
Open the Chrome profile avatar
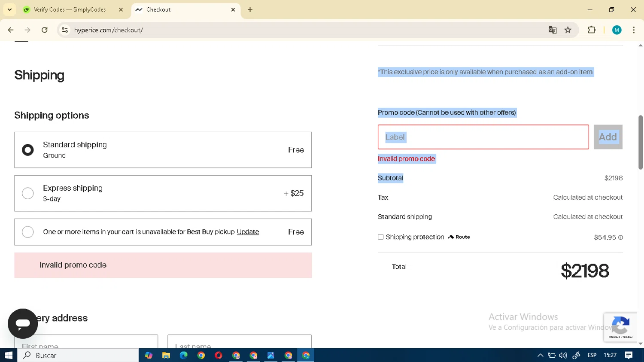coord(617,30)
